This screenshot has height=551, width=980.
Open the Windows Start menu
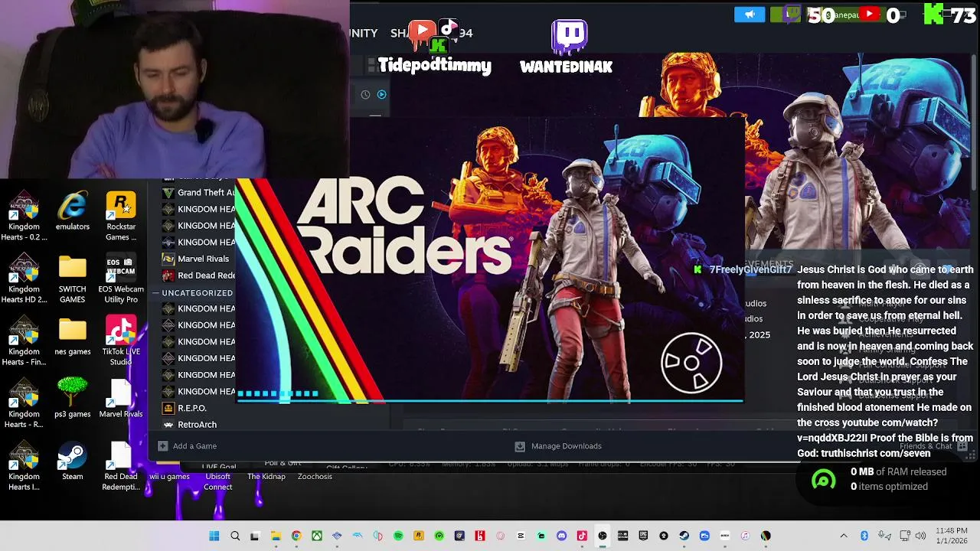[x=214, y=536]
